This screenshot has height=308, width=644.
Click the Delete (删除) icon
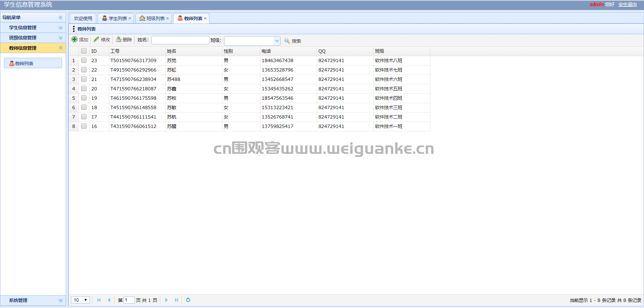[x=118, y=40]
